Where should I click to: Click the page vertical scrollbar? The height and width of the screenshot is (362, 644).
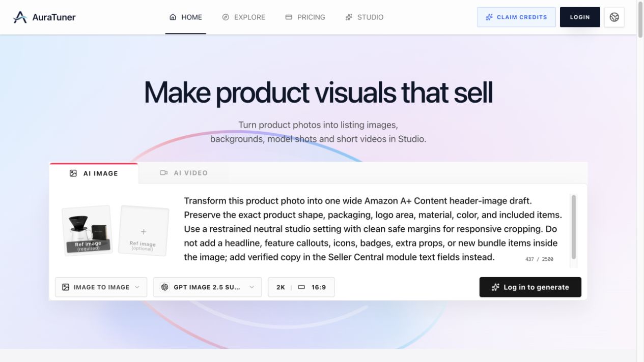[640, 20]
